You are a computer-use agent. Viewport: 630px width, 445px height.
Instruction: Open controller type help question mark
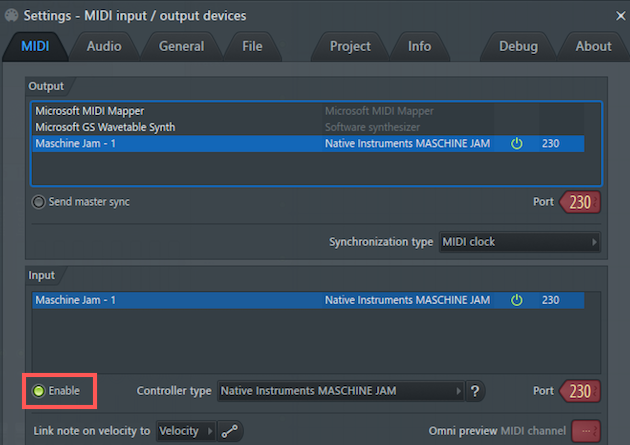pos(475,391)
